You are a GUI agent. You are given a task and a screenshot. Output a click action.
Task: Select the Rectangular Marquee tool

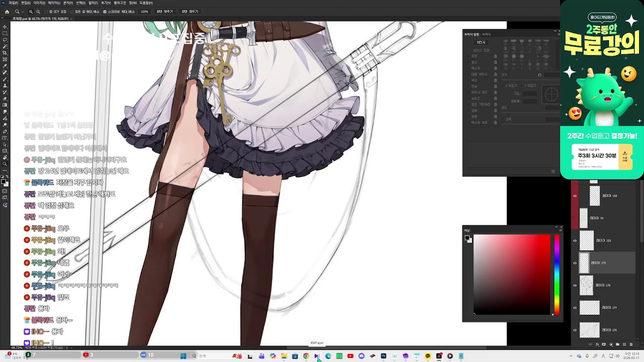[x=5, y=33]
